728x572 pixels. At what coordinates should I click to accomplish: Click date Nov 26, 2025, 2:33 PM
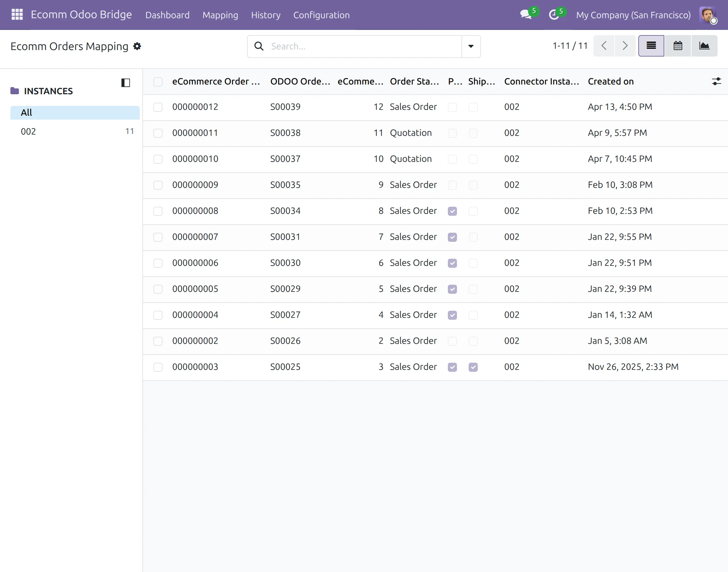click(x=633, y=367)
